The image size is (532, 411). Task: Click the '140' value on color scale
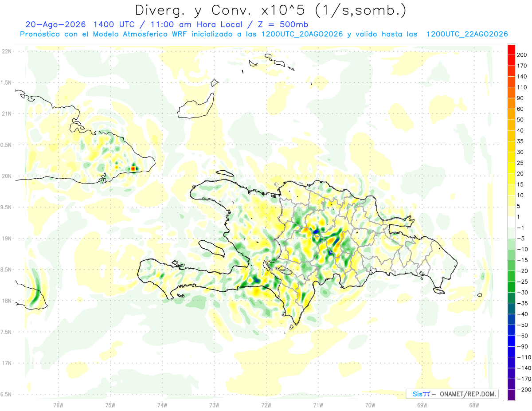tap(522, 77)
